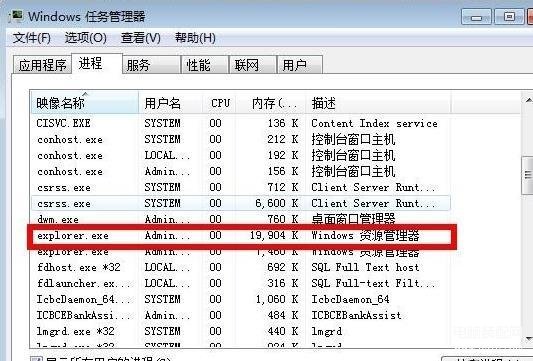Image resolution: width=533 pixels, height=361 pixels.
Task: Select the fdlauncher.ex... process
Action: [241, 283]
